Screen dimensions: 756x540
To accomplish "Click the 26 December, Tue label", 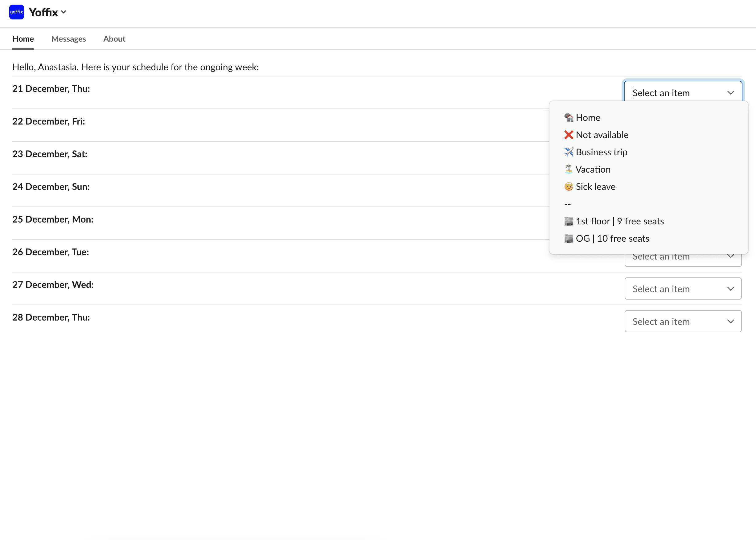I will (51, 252).
